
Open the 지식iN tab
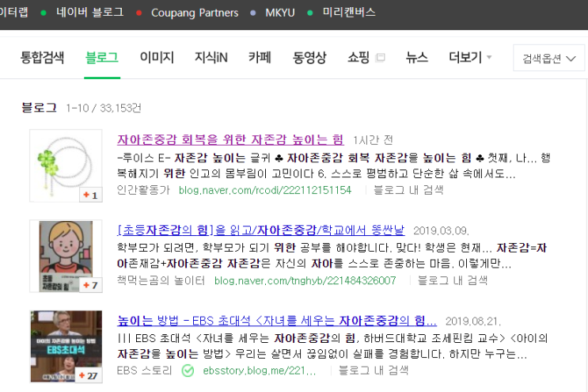click(211, 57)
